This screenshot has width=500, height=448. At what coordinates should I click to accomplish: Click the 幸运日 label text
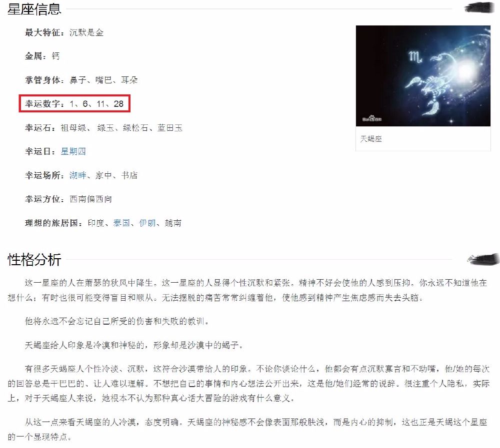(x=38, y=151)
